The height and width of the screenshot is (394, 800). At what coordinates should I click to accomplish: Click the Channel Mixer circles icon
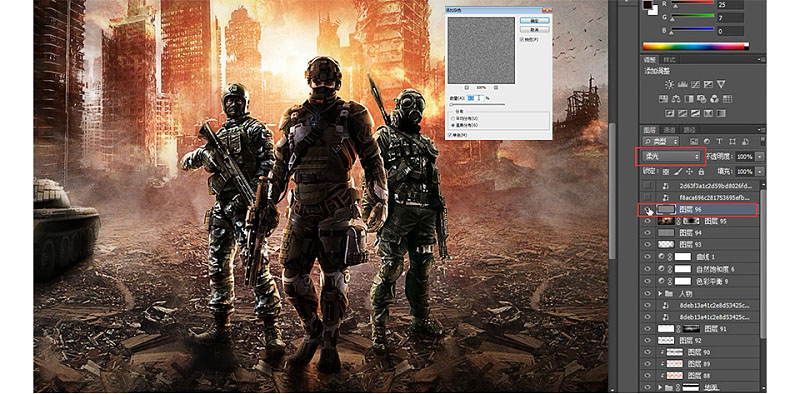pos(715,99)
